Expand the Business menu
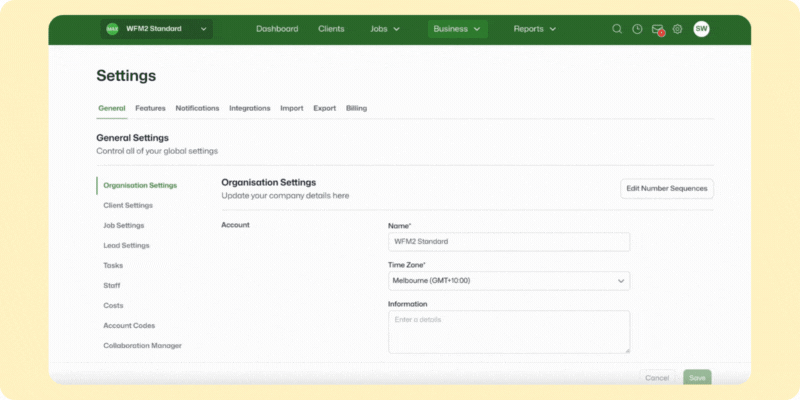 pyautogui.click(x=457, y=29)
